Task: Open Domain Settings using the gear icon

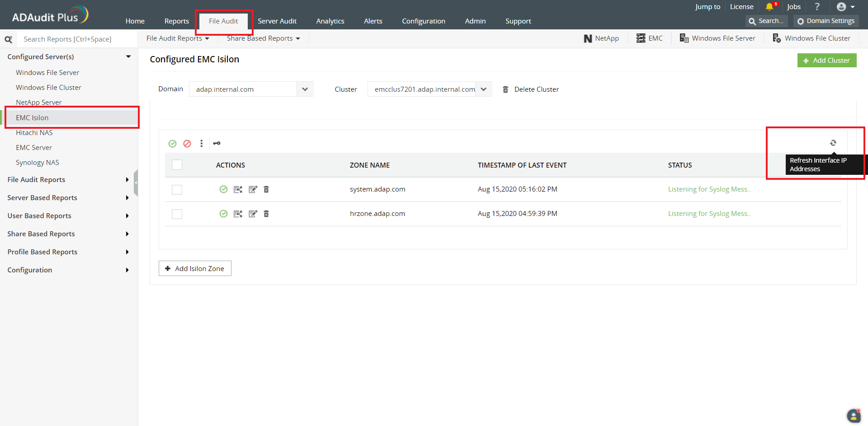Action: [801, 21]
